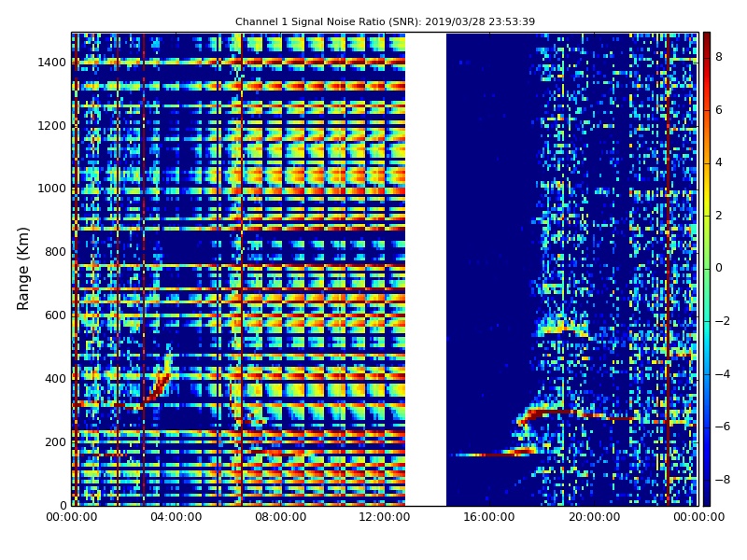Select the 12:00:00 time axis label
This screenshot has height=560, width=747.
(385, 517)
